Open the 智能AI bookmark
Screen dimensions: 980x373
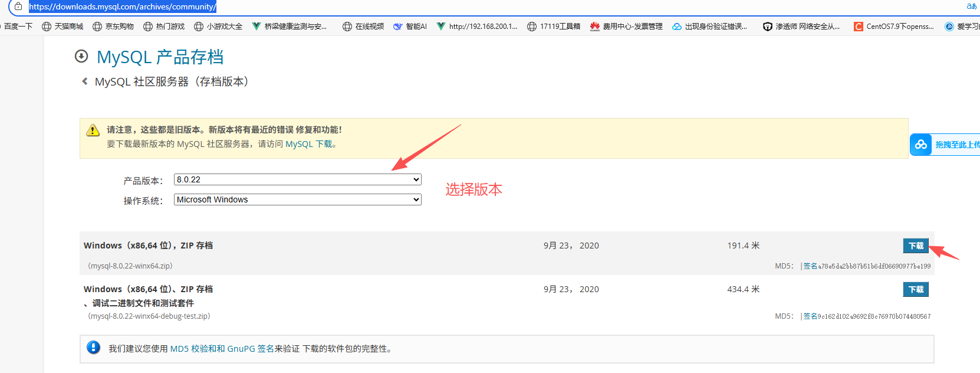410,27
